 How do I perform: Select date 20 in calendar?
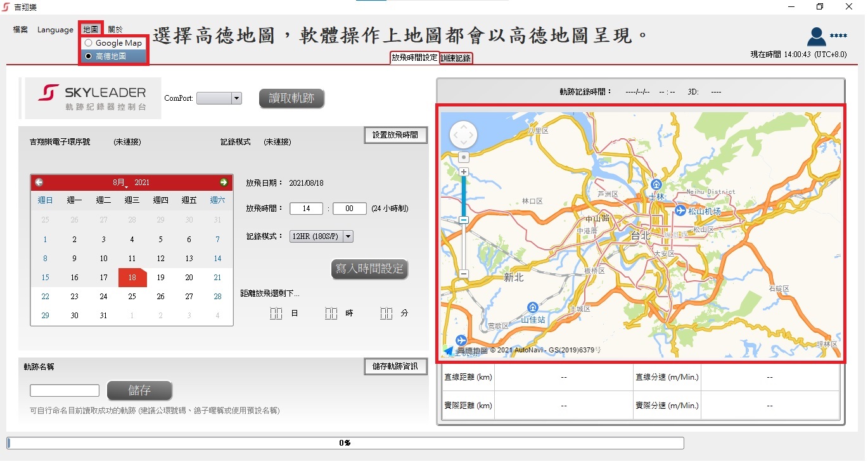click(x=189, y=278)
